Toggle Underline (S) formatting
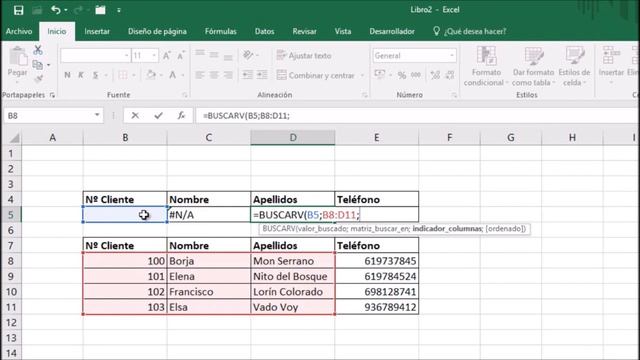The height and width of the screenshot is (360, 640). click(x=95, y=75)
